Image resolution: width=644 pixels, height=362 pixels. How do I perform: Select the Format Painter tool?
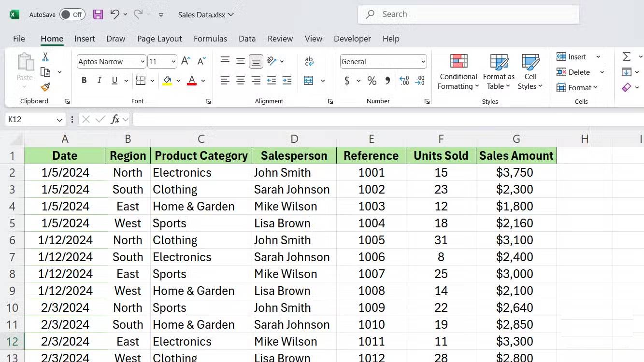(x=45, y=87)
